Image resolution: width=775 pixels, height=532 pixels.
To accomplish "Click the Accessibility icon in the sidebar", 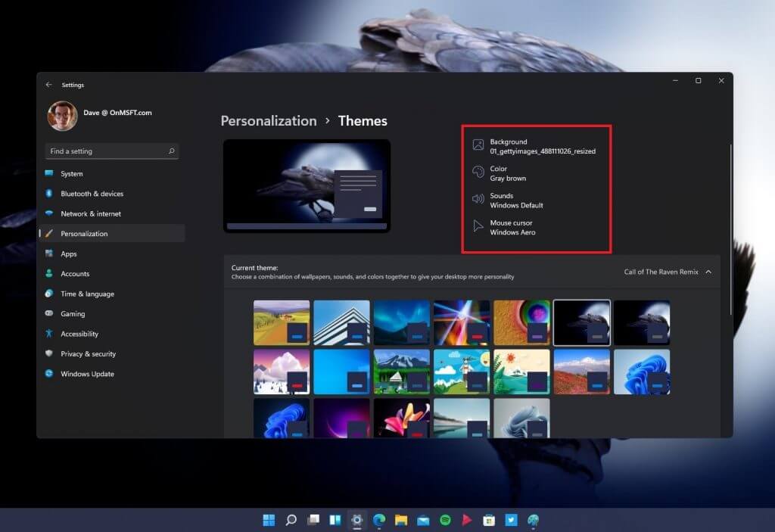I will [x=50, y=334].
